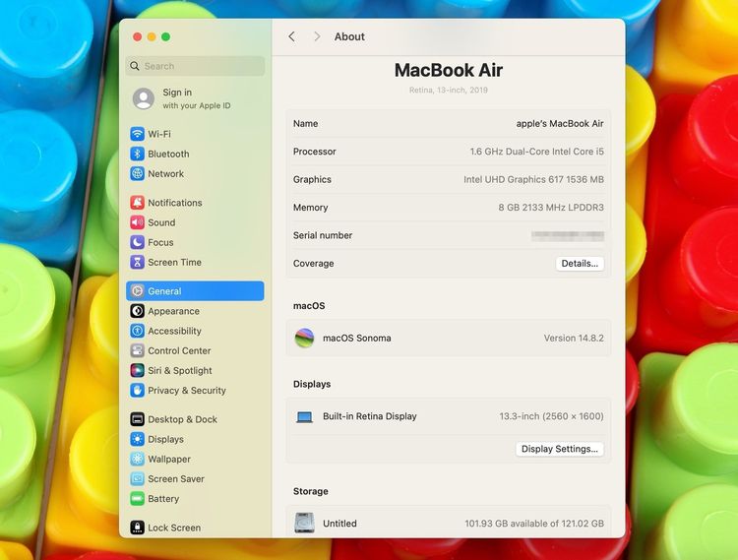Click the name value "apple's MacBook Air"
This screenshot has width=738, height=560.
(560, 124)
